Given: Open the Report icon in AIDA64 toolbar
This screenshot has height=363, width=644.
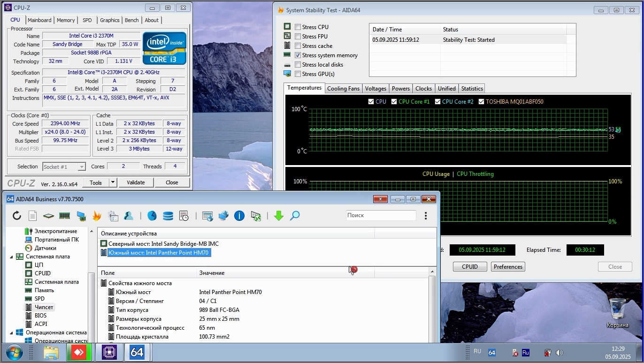Looking at the screenshot, I should 32,216.
